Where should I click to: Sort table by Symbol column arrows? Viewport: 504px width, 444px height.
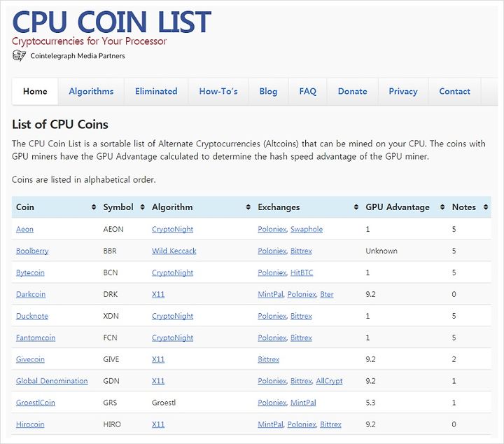point(142,207)
